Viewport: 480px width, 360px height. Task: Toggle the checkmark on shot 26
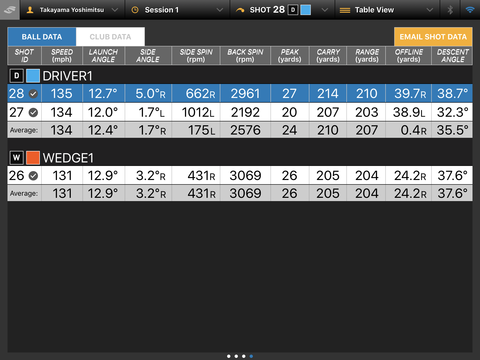click(33, 176)
